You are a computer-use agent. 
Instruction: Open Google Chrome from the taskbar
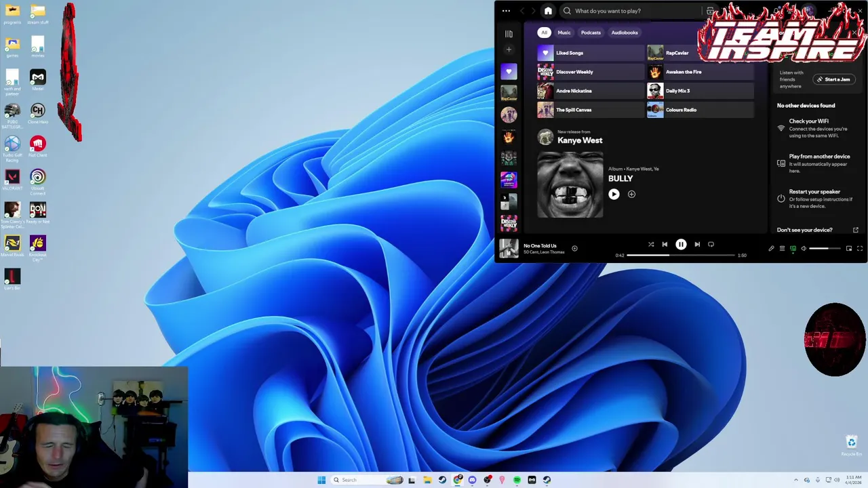coord(458,480)
